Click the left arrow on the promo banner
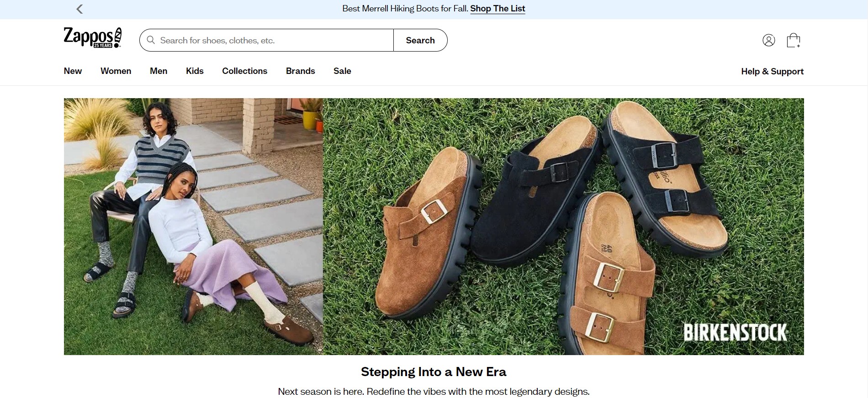Screen dimensions: 868x398 [x=79, y=9]
